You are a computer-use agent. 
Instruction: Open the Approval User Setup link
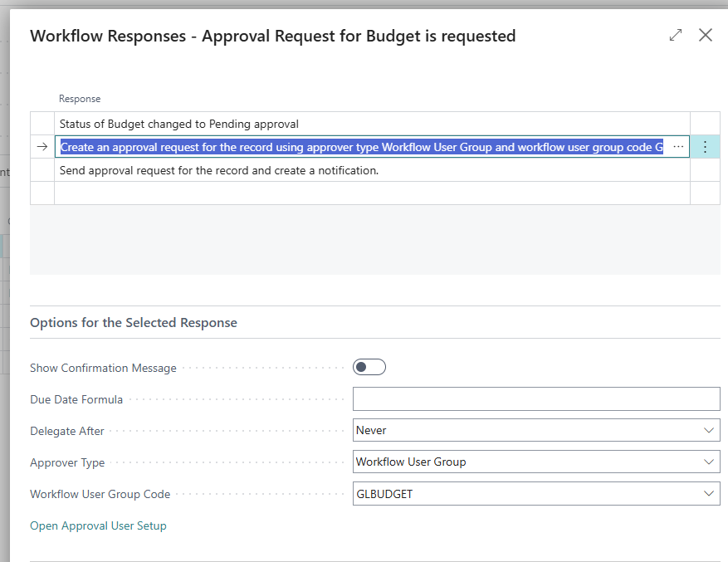[x=98, y=525]
